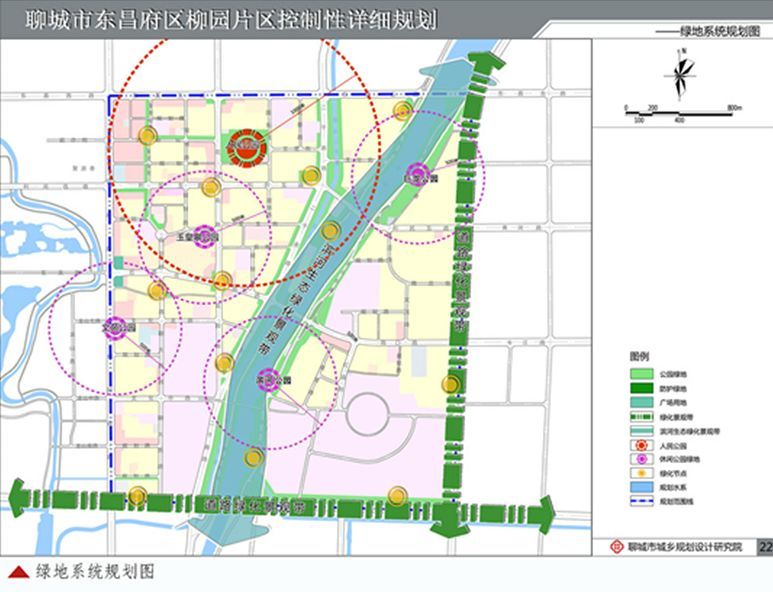This screenshot has width=773, height=592.
Task: Click the 图例 legend heading
Action: pos(639,356)
